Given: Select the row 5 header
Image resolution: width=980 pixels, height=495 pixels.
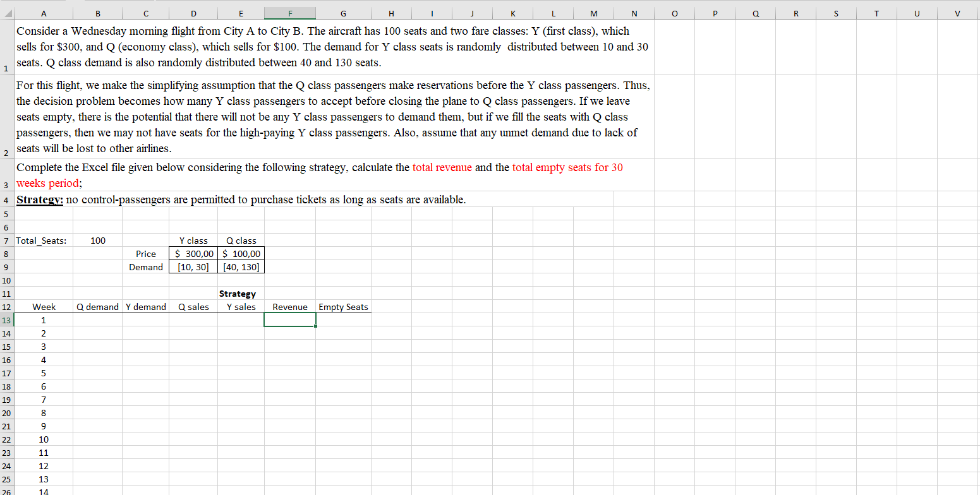Looking at the screenshot, I should pos(7,213).
